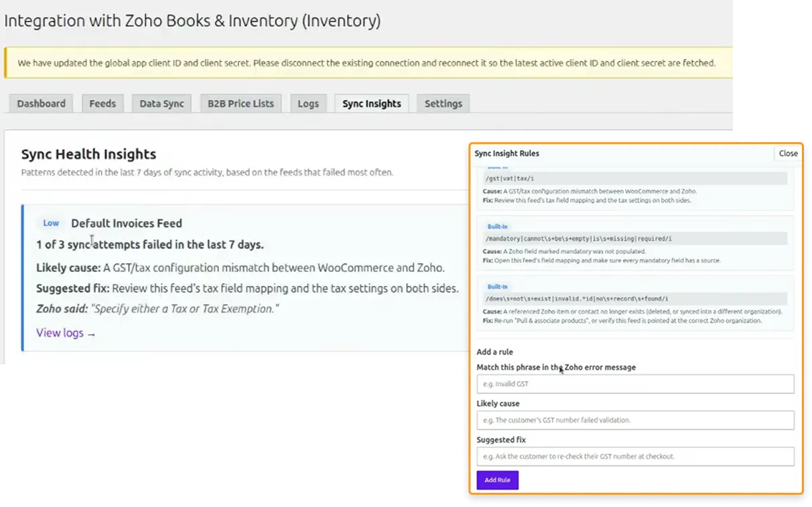The image size is (812, 507).
Task: Open the Data Sync tab
Action: point(161,103)
